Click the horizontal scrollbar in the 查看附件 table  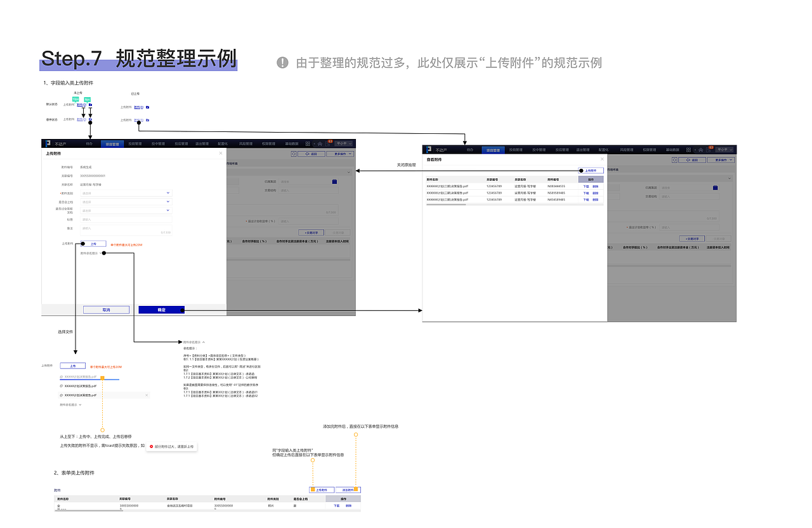click(447, 204)
